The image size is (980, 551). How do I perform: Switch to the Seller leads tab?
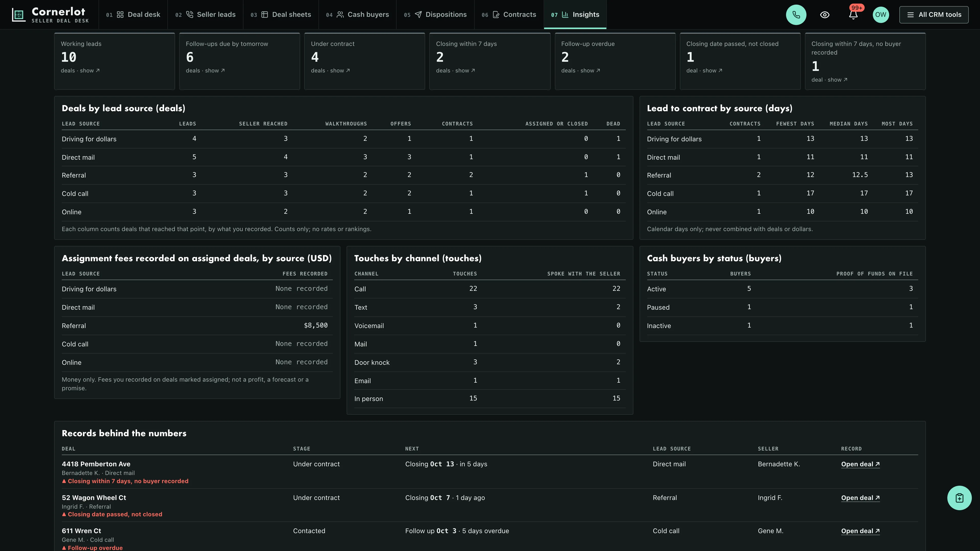[205, 15]
